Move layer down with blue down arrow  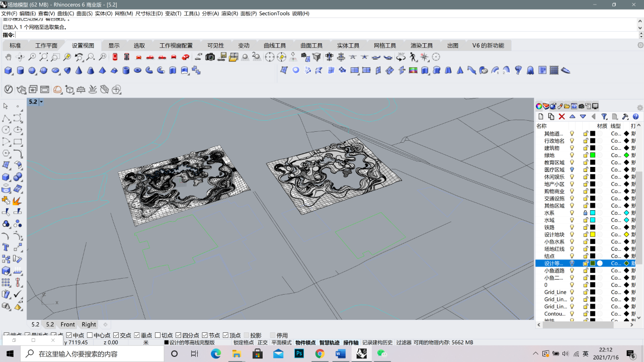tap(583, 117)
